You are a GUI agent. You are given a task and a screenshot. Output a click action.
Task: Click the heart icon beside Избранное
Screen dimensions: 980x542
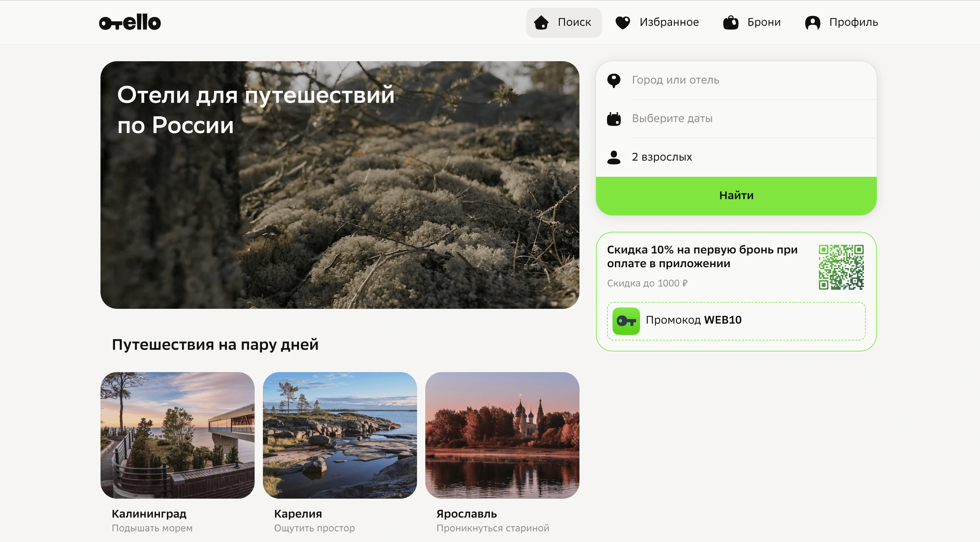[623, 22]
